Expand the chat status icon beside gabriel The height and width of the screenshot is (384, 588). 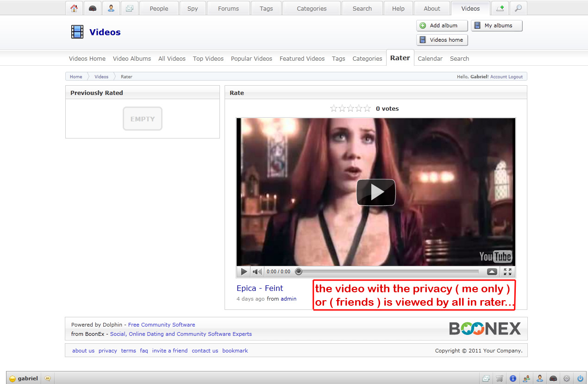(x=48, y=378)
